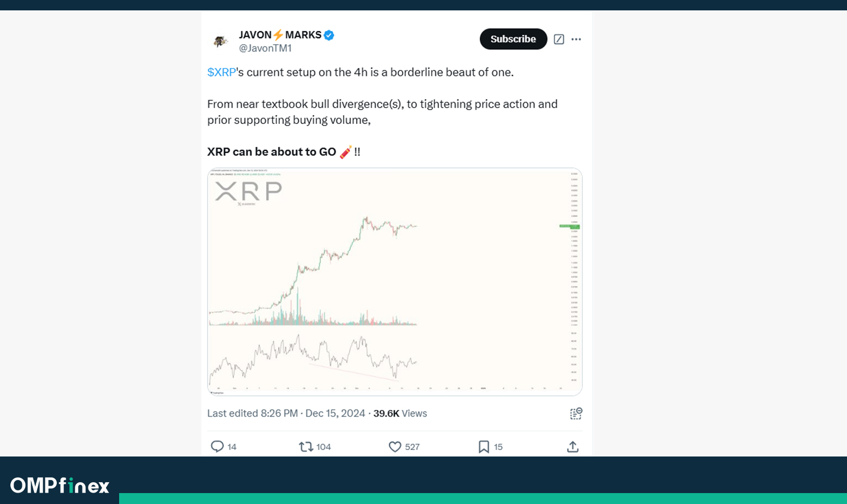This screenshot has height=504, width=847.
Task: Click the Last edited 8:26 PM timestamp
Action: (252, 413)
